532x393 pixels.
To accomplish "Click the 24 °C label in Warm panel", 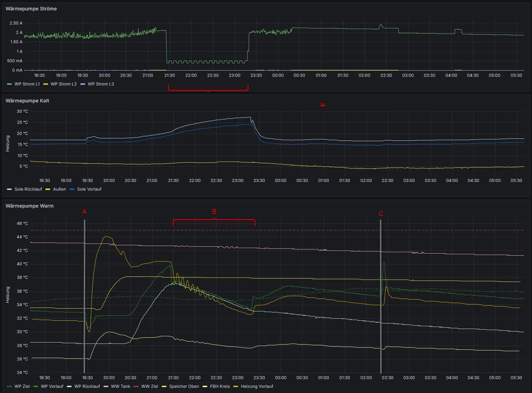I will [x=22, y=373].
